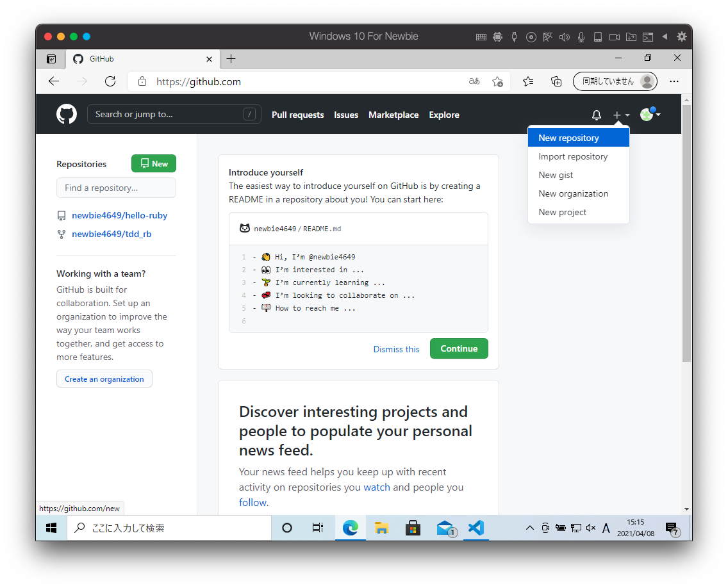Open Cortana circle icon
The height and width of the screenshot is (588, 728).
pos(287,528)
